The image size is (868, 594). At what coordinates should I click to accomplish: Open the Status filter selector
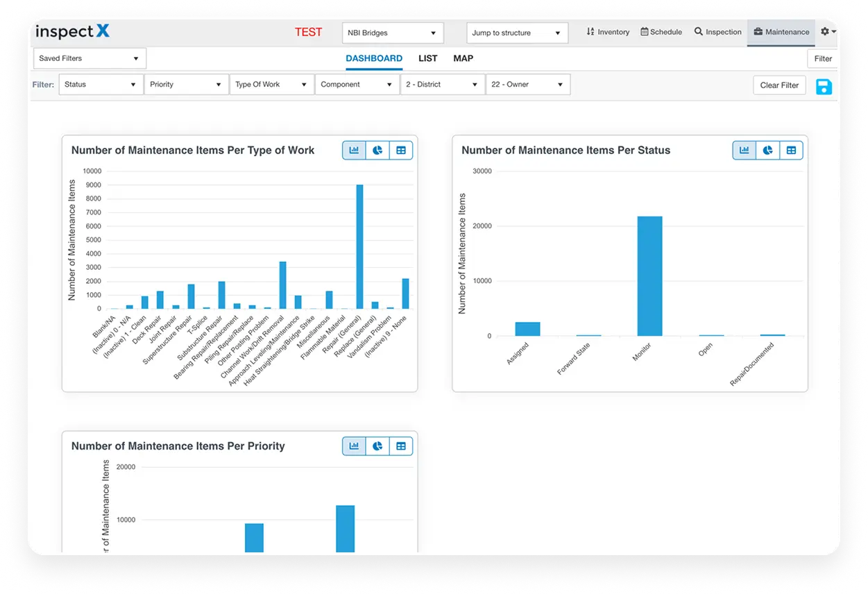101,84
